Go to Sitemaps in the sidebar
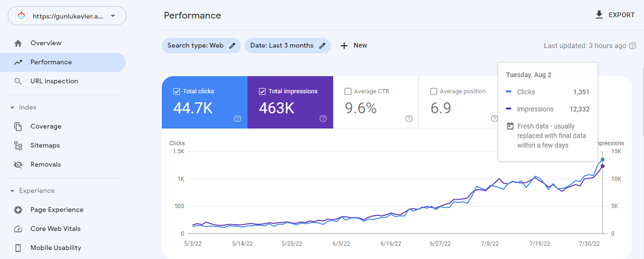The width and height of the screenshot is (644, 259). 45,146
